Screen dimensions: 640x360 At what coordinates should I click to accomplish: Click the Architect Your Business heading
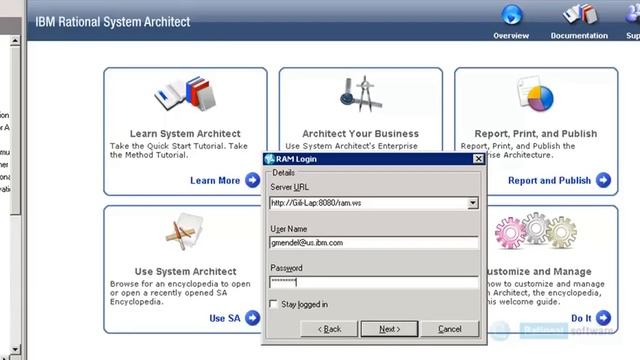pyautogui.click(x=361, y=133)
